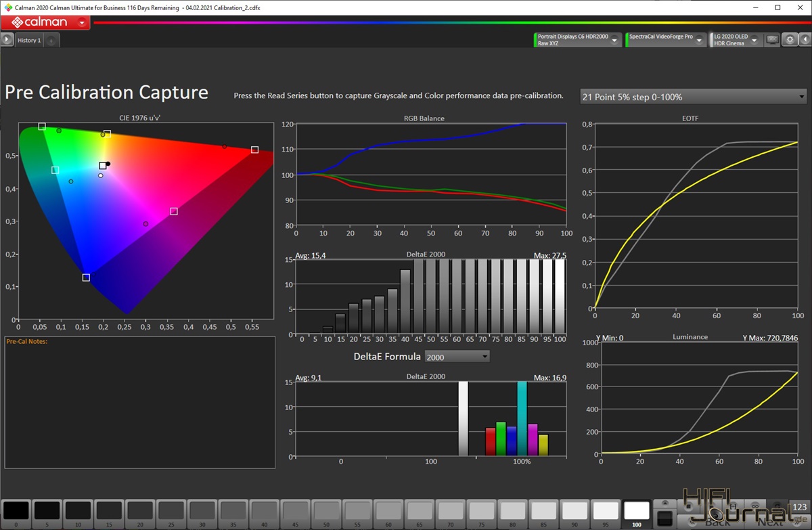Click inside the Pre-Cal Notes field
812x530 pixels.
click(x=140, y=402)
